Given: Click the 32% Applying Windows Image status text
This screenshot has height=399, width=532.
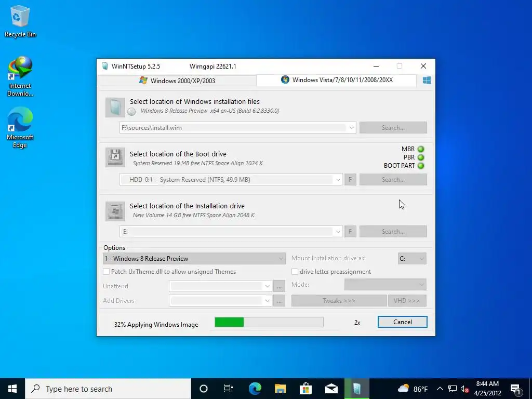Looking at the screenshot, I should pyautogui.click(x=156, y=325).
